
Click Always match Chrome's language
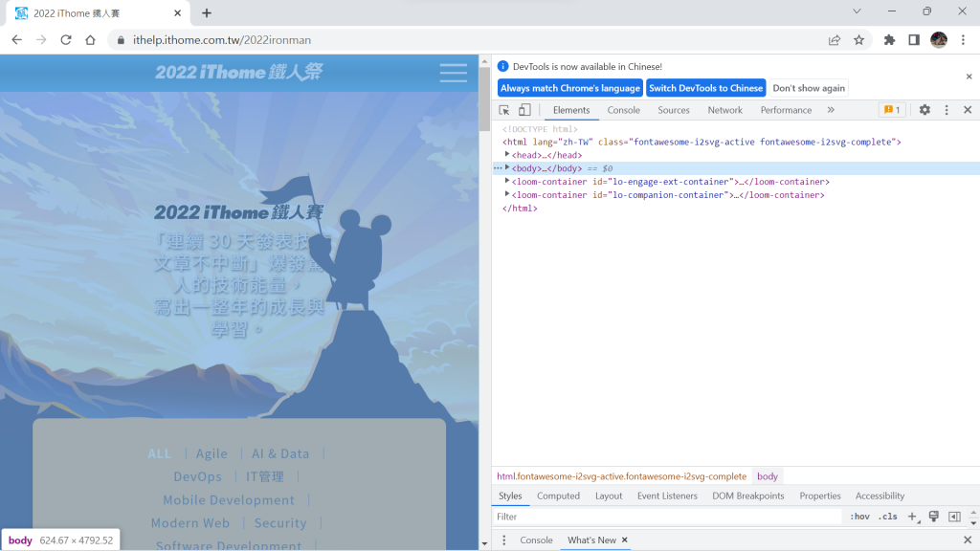coord(570,88)
